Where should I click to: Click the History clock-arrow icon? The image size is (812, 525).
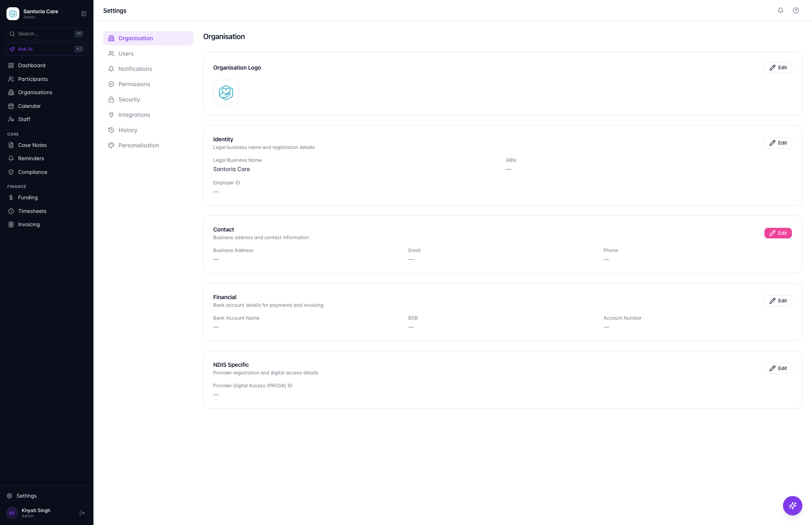(x=111, y=130)
